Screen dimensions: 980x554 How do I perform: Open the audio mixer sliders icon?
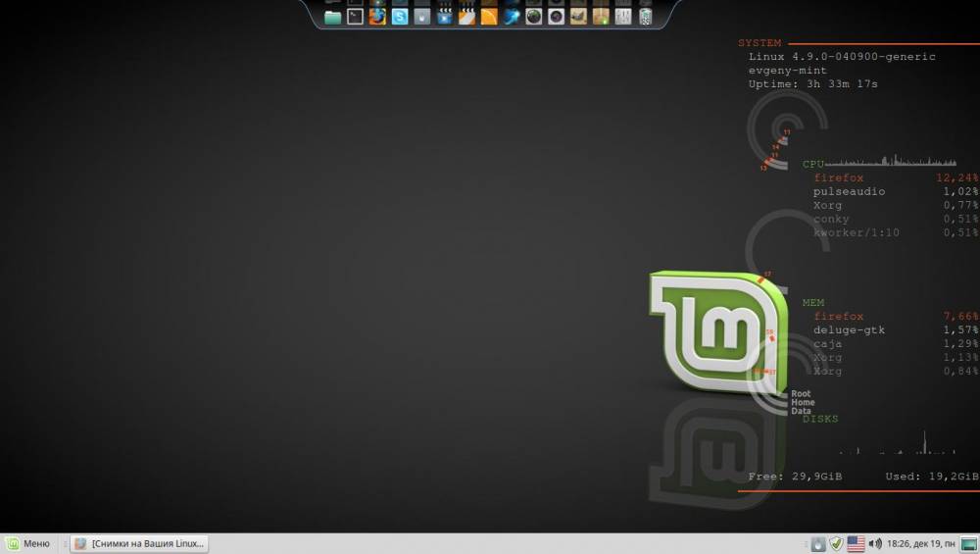coord(623,17)
